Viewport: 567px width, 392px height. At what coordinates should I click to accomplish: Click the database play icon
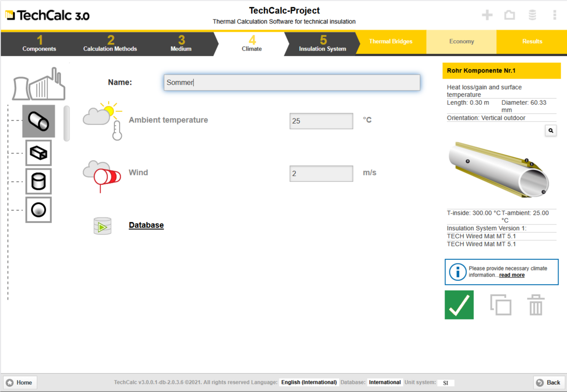[102, 226]
